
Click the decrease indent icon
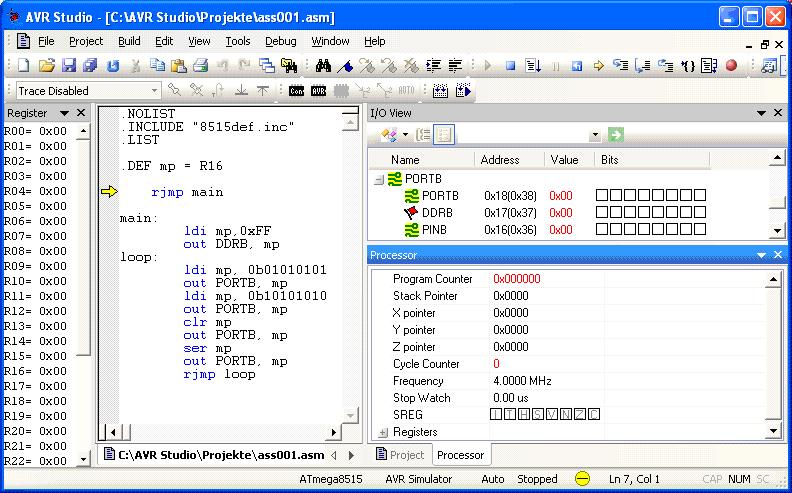[x=455, y=65]
